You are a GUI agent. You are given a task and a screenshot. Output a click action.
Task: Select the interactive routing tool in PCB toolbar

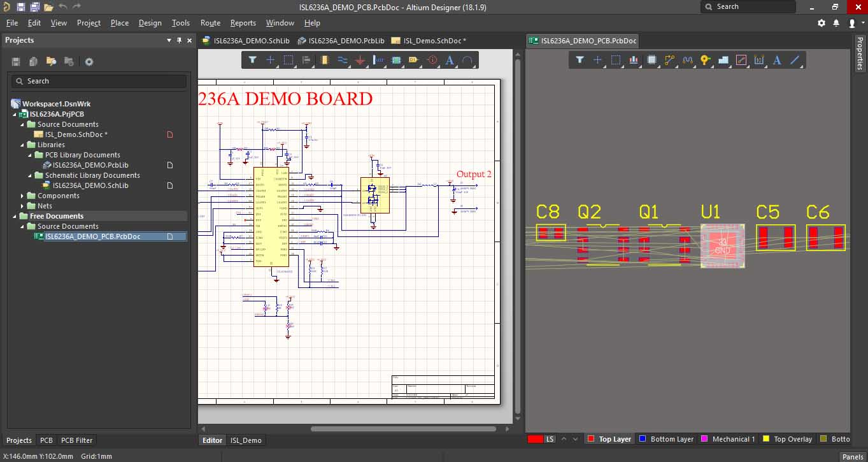pyautogui.click(x=669, y=60)
